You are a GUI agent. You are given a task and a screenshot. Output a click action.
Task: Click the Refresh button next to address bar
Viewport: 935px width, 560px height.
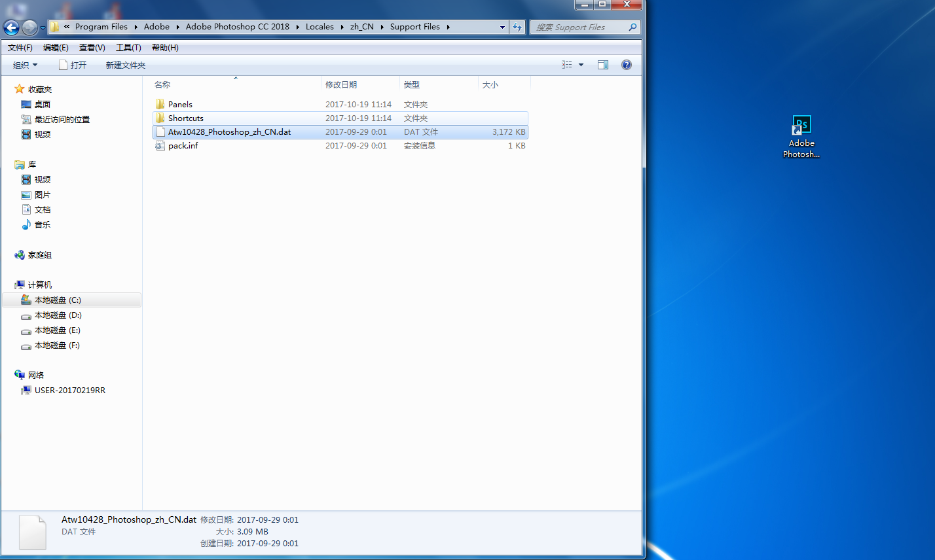coord(518,27)
